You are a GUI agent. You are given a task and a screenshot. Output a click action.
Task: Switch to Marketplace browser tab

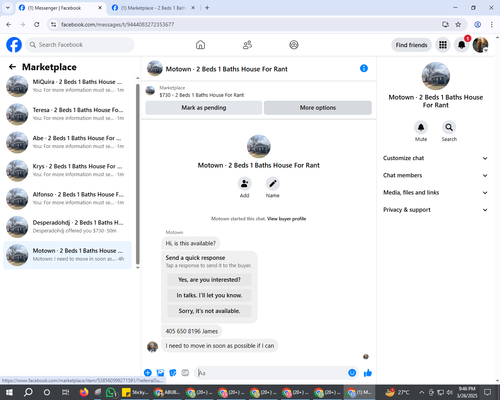pyautogui.click(x=153, y=8)
